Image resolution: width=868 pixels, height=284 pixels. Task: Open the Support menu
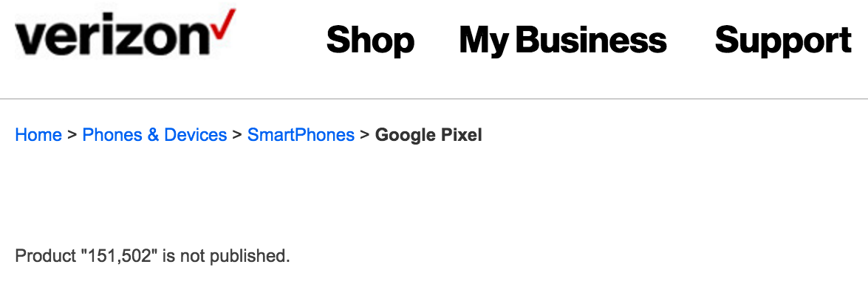783,41
